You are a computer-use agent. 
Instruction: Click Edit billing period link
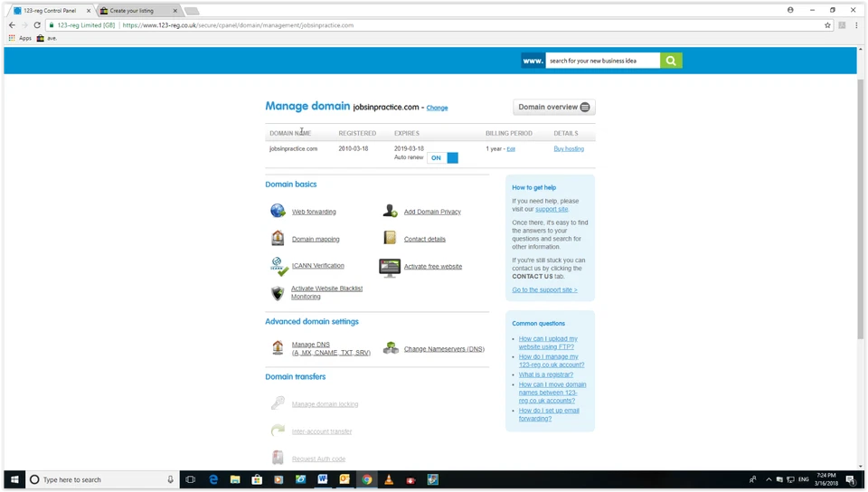pos(511,149)
